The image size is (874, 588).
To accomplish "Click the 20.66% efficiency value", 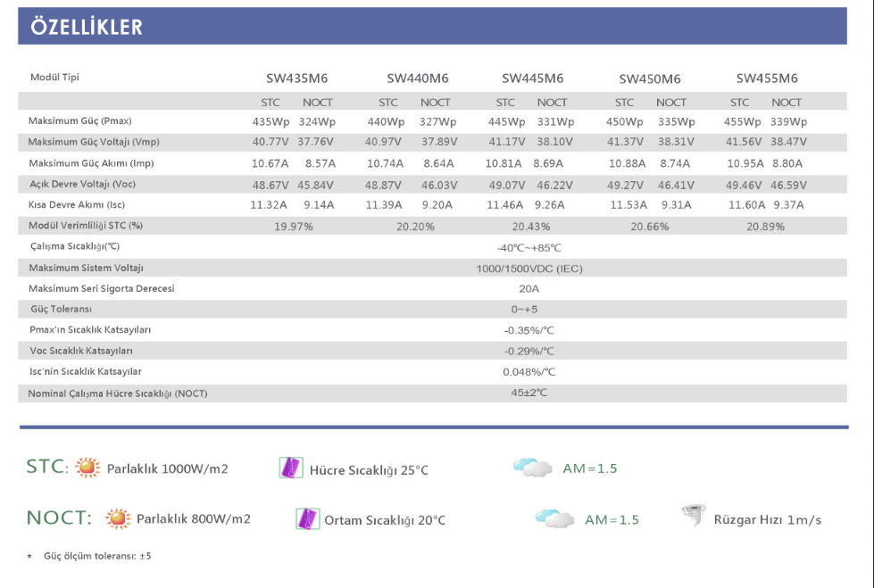I will [650, 227].
